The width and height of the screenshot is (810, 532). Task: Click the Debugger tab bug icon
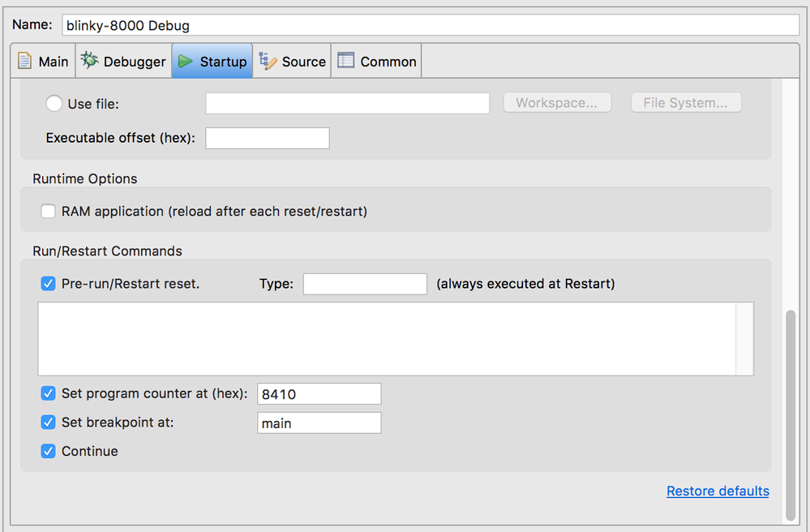tap(89, 61)
